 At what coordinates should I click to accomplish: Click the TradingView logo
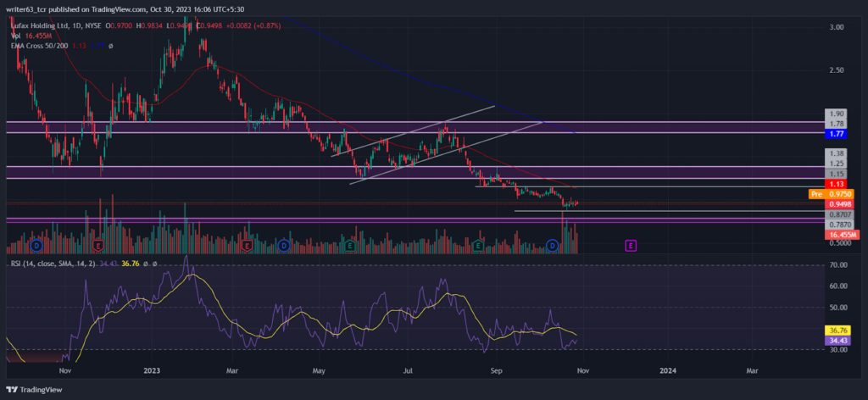coord(36,390)
